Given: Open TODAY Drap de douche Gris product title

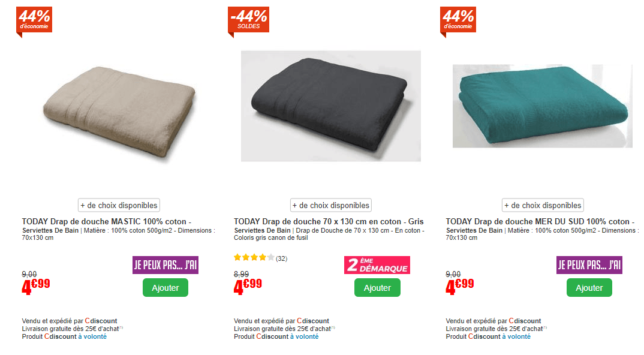Looking at the screenshot, I should [329, 222].
